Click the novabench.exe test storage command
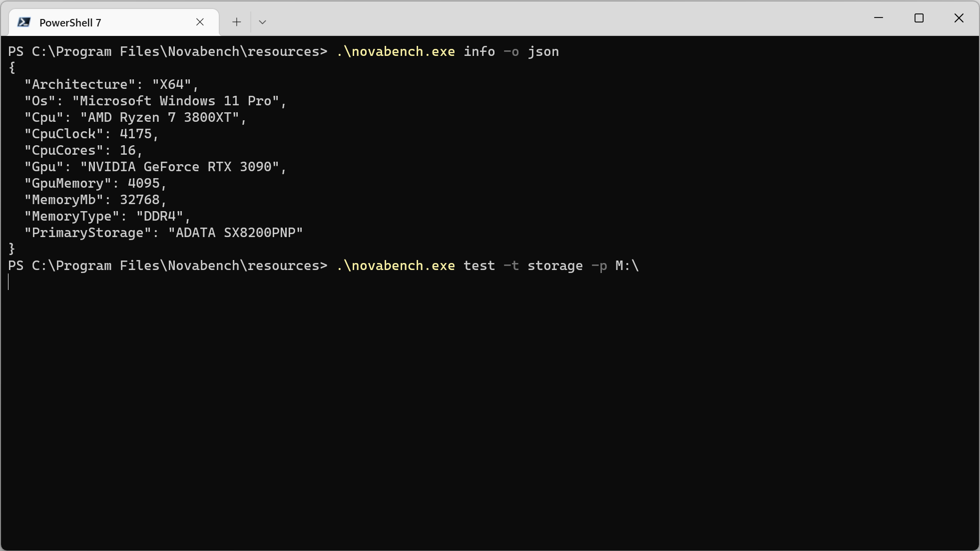Image resolution: width=980 pixels, height=551 pixels. click(487, 266)
